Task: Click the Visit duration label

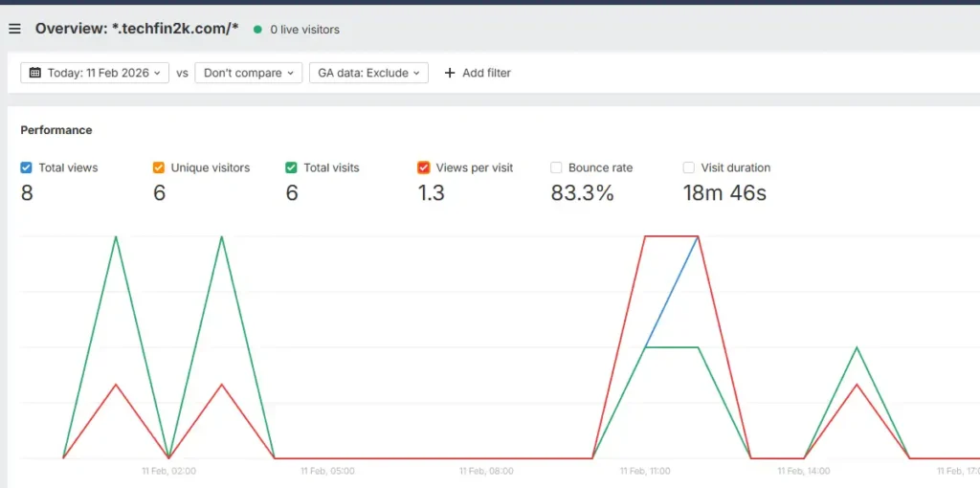Action: [736, 167]
